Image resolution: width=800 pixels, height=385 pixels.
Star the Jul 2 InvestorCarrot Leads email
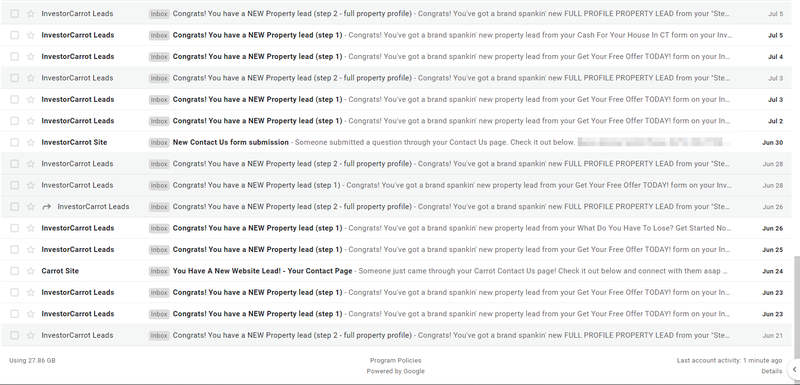point(31,121)
